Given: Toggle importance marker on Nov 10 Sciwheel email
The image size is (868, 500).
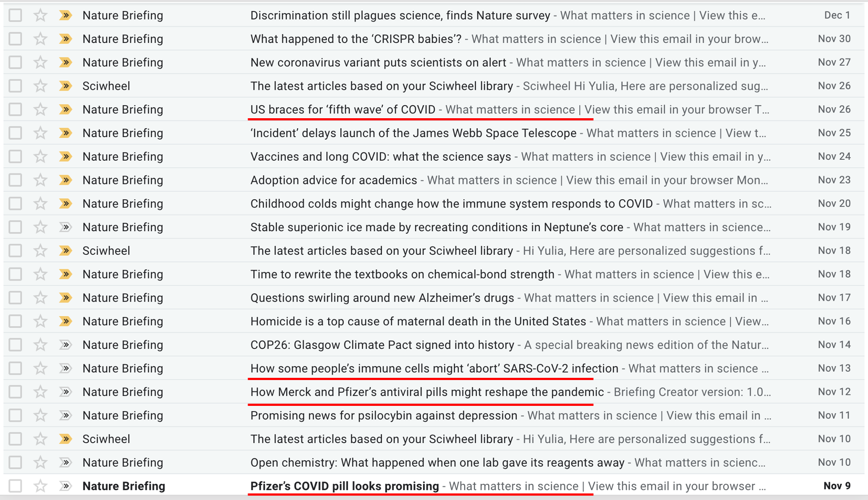Looking at the screenshot, I should click(66, 439).
